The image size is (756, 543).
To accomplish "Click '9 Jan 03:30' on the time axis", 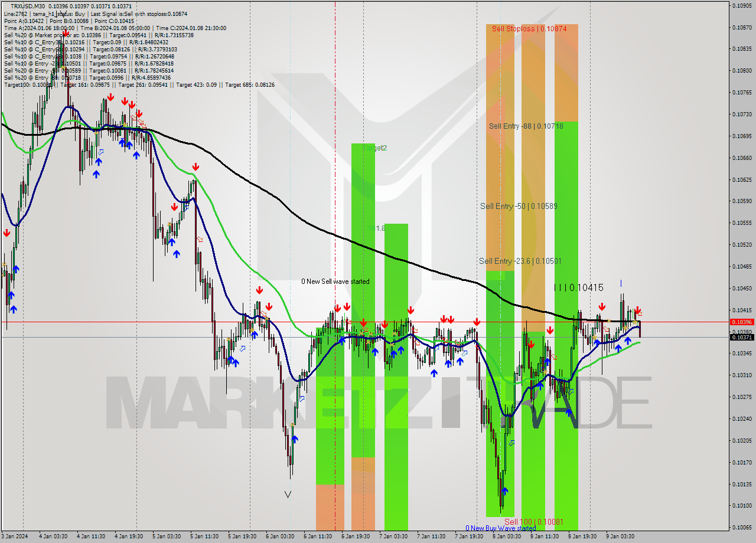I will coord(620,537).
